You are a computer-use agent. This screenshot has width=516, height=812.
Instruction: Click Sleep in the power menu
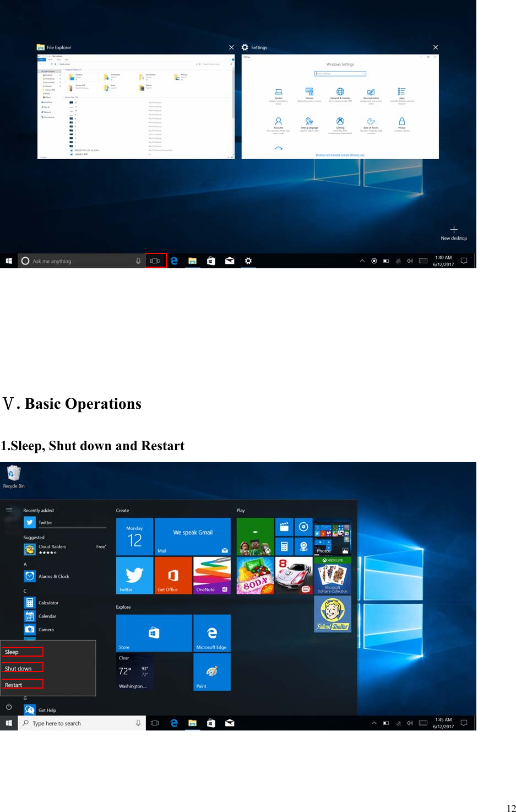pos(22,652)
